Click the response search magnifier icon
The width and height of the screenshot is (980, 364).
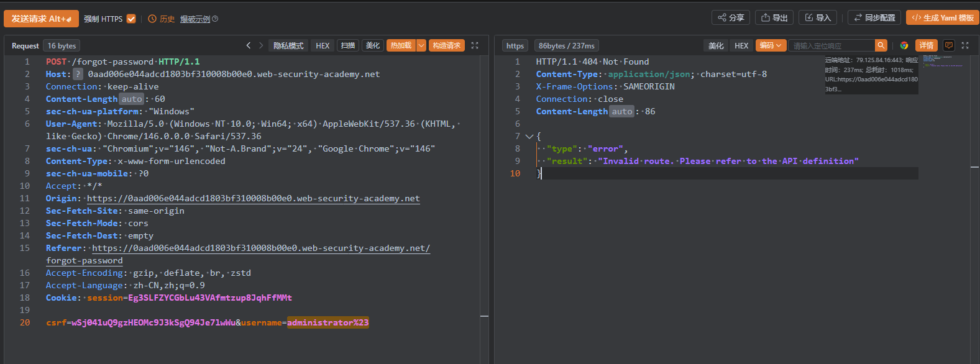click(x=881, y=45)
